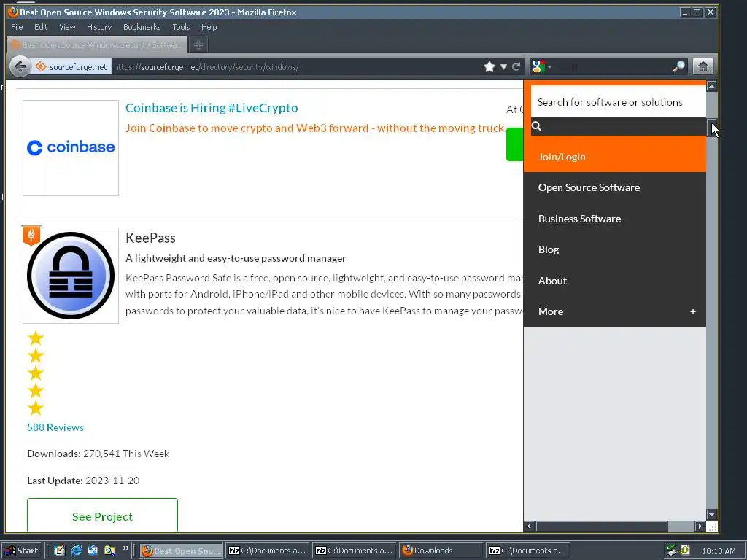
Task: Click the system tray clock 10:18 AM
Action: tap(719, 551)
